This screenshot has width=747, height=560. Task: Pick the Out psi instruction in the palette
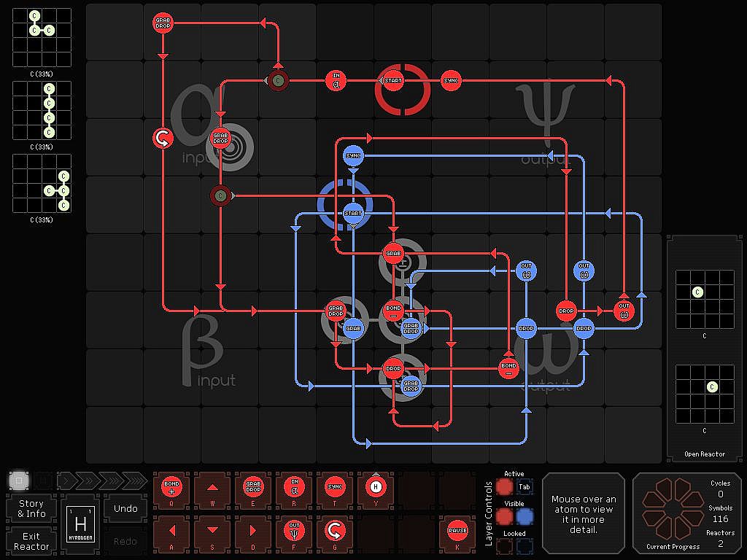pyautogui.click(x=295, y=530)
